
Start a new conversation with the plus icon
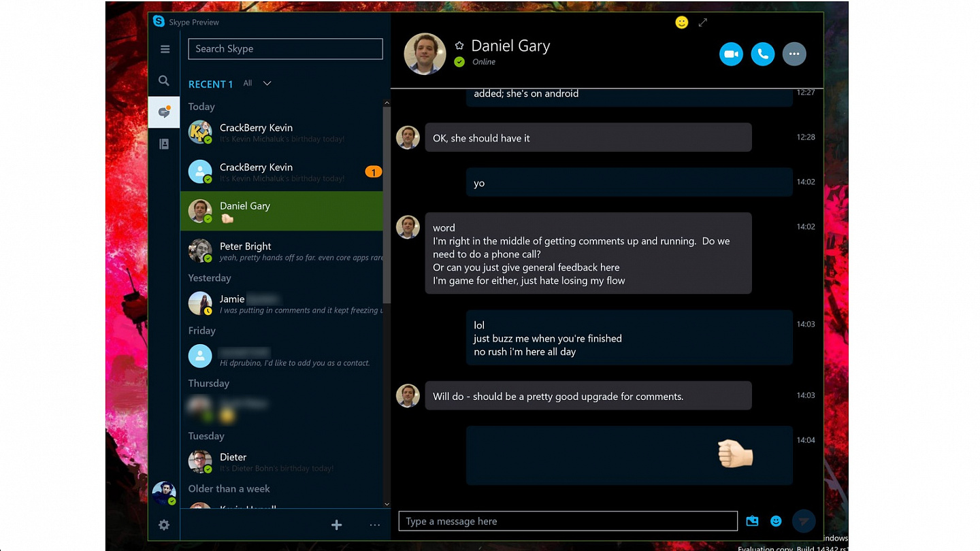336,525
